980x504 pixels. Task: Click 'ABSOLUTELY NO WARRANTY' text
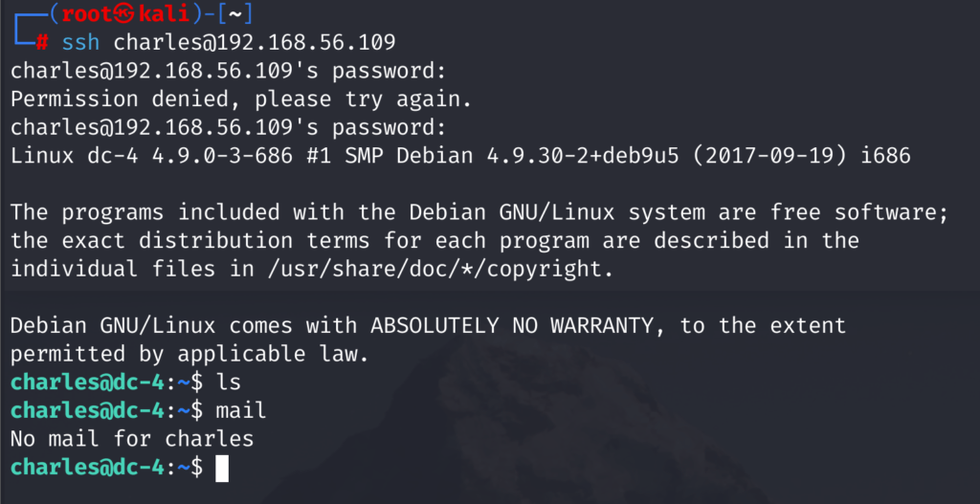[511, 326]
